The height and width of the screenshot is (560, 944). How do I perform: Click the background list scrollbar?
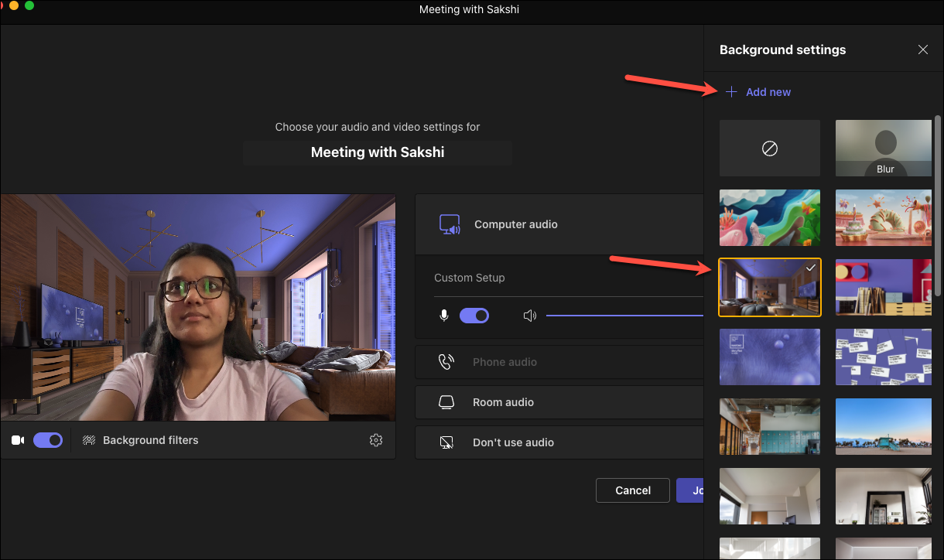click(x=938, y=205)
